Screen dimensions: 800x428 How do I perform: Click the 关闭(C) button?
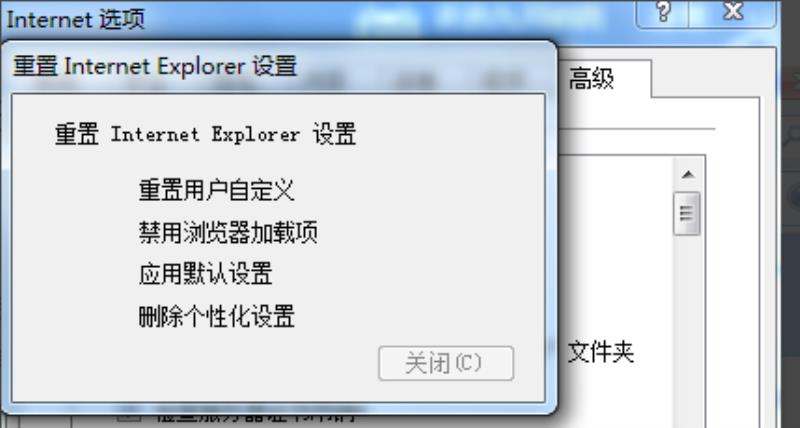click(x=446, y=363)
